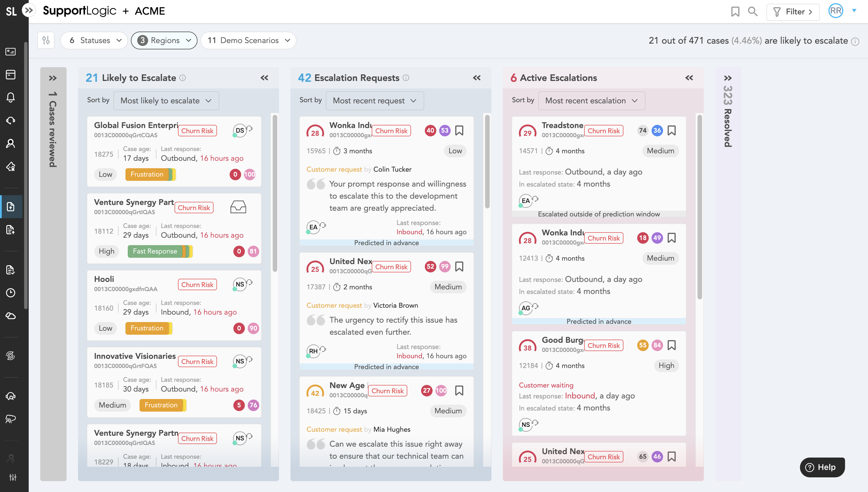Click the DS assignee avatar on Global Fusion
This screenshot has height=492, width=868.
coord(240,131)
